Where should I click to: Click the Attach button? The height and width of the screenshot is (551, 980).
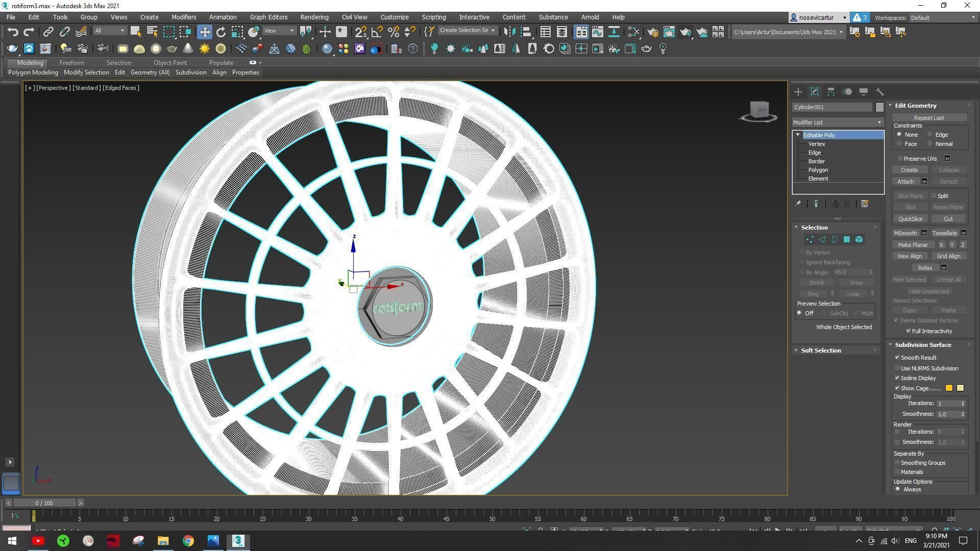coord(905,181)
